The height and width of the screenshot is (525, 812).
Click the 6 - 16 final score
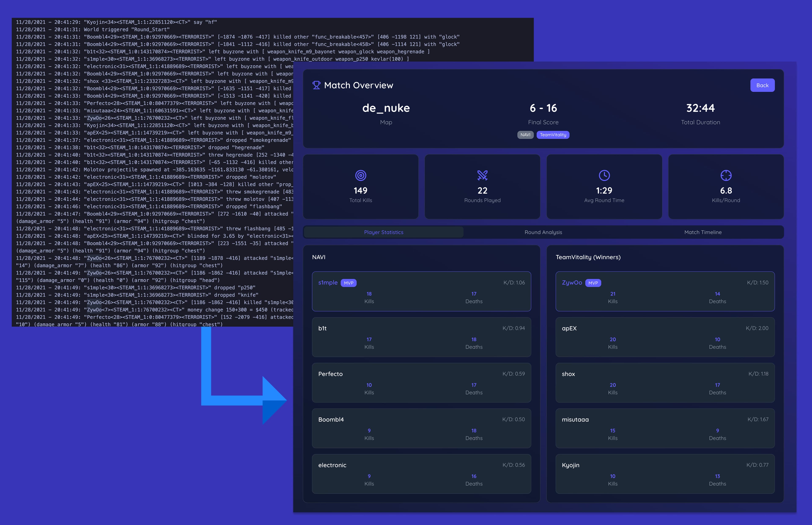point(543,108)
